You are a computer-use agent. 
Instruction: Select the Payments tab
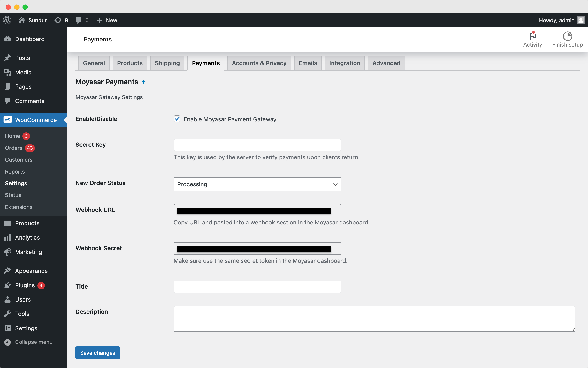coord(206,63)
